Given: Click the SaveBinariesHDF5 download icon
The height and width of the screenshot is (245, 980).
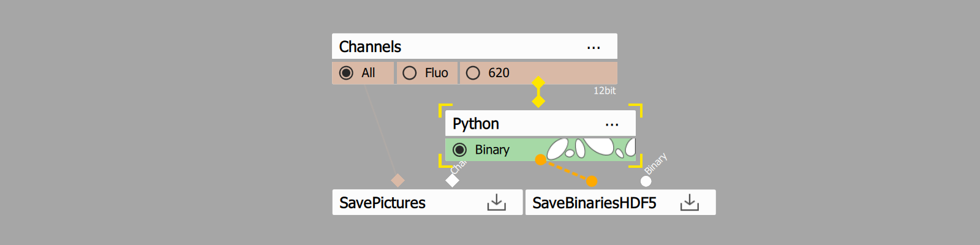Looking at the screenshot, I should (689, 203).
